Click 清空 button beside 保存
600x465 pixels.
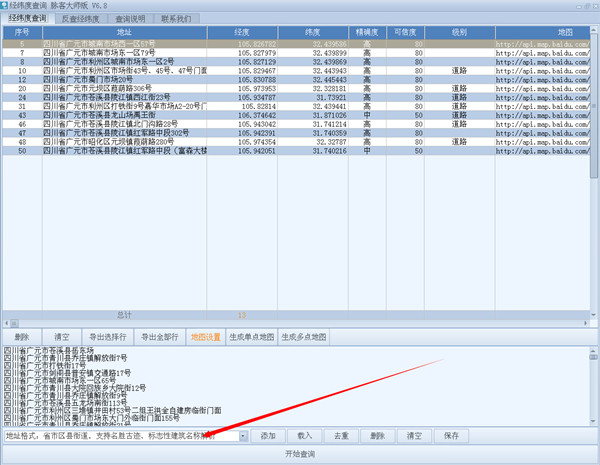[x=414, y=436]
